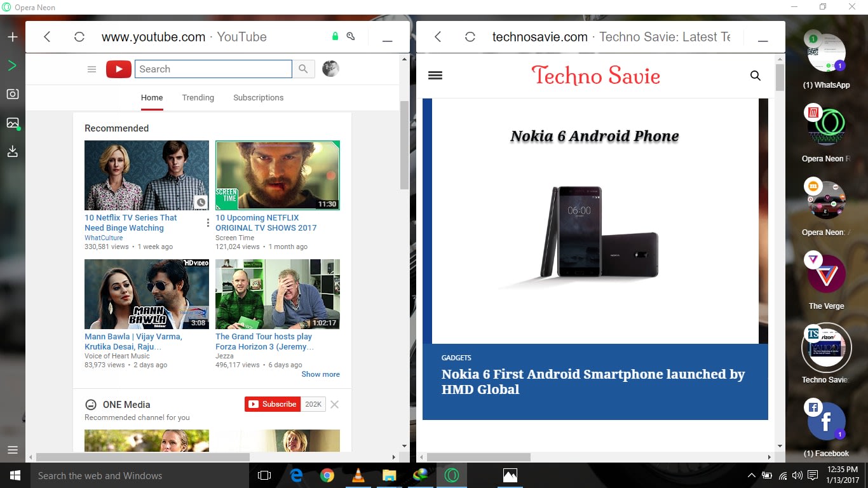Switch to The Verge tab bubble

(x=826, y=274)
